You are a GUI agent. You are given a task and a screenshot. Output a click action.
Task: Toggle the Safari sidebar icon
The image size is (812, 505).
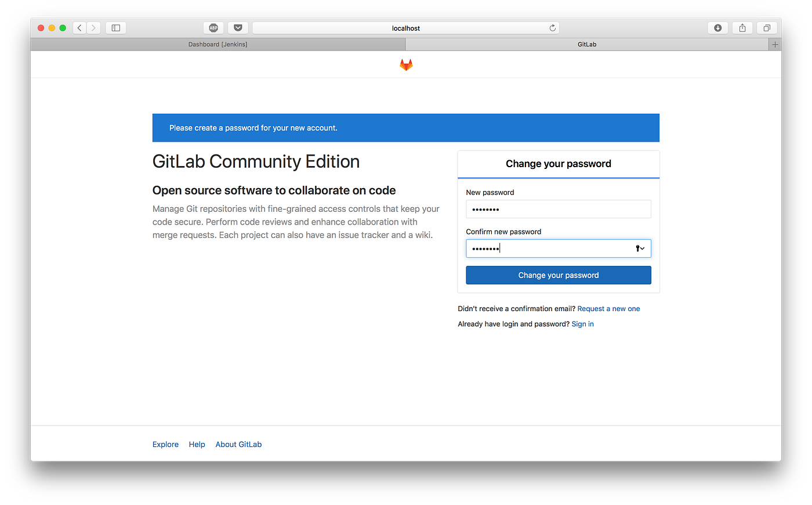(115, 27)
